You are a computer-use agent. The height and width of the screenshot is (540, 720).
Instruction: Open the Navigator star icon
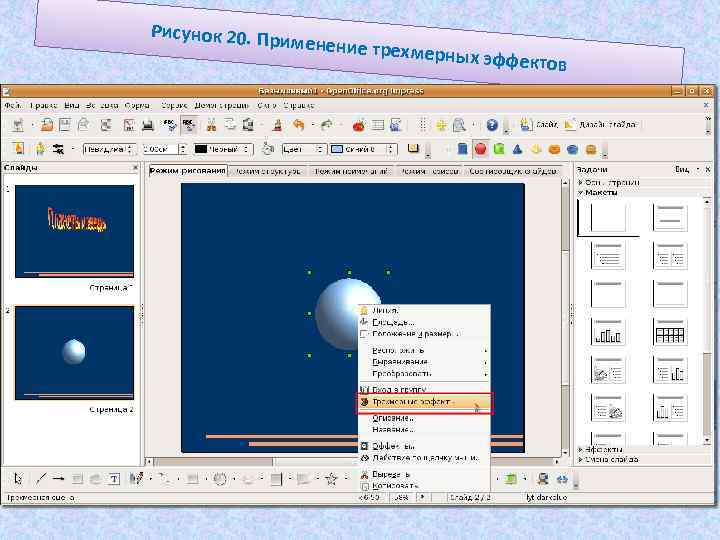pyautogui.click(x=441, y=125)
